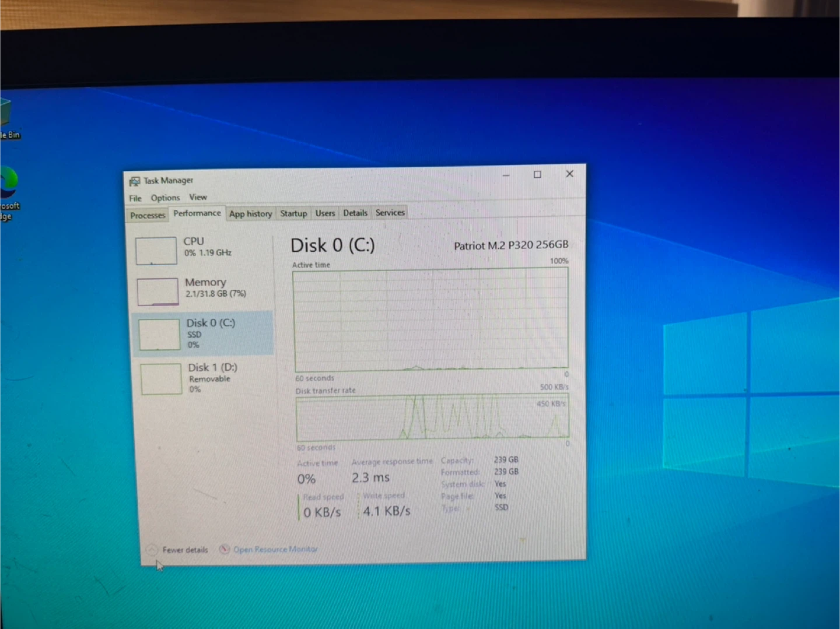Click the Resource Monitor icon
Viewport: 840px width, 629px height.
[224, 549]
